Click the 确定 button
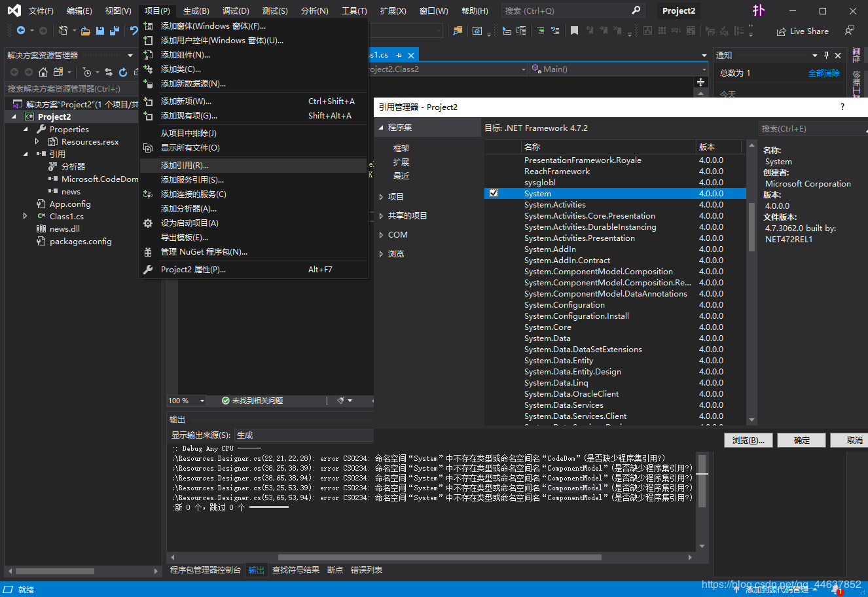 click(802, 441)
